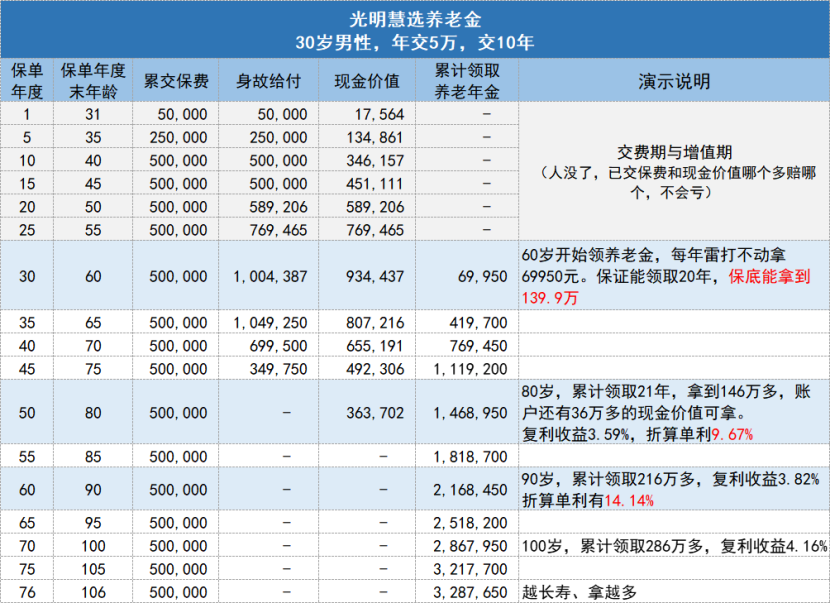The height and width of the screenshot is (603, 831).
Task: Select the cash value "807,216"
Action: point(375,322)
